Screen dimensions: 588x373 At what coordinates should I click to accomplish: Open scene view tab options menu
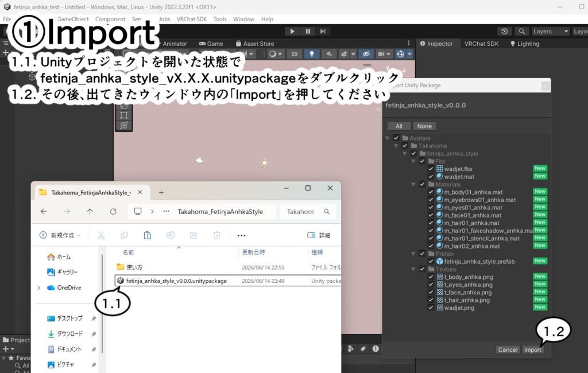[409, 43]
